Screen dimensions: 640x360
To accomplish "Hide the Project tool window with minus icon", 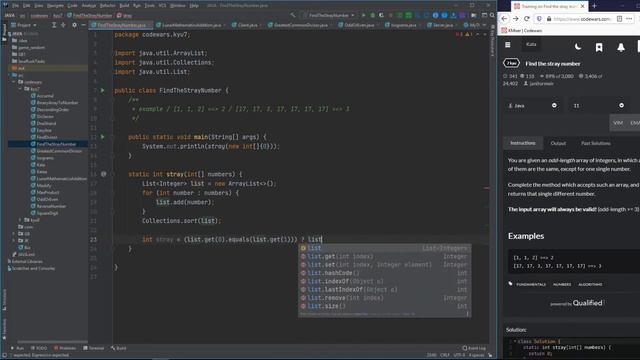I will tap(83, 25).
